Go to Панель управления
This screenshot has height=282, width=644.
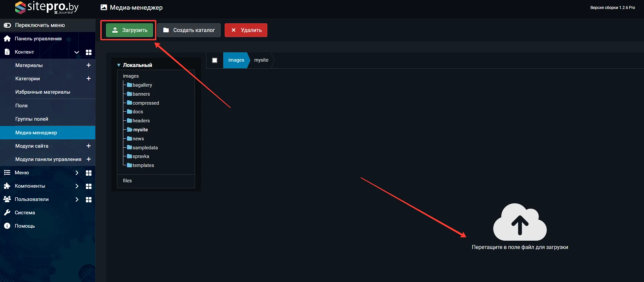click(38, 39)
